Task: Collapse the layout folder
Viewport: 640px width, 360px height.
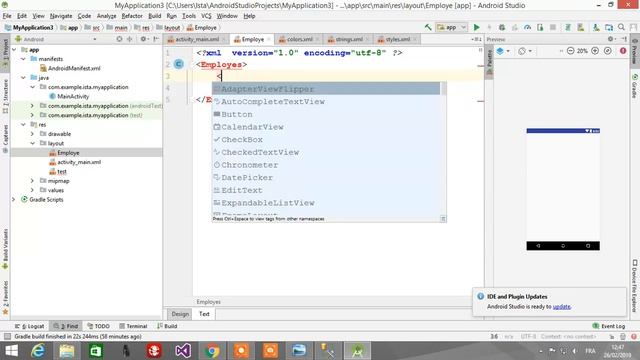Action: (x=32, y=143)
